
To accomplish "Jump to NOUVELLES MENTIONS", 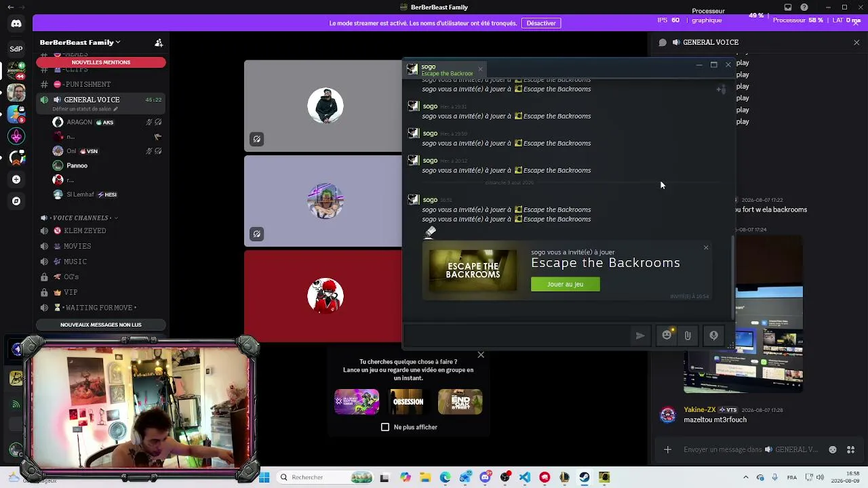I will [x=101, y=62].
